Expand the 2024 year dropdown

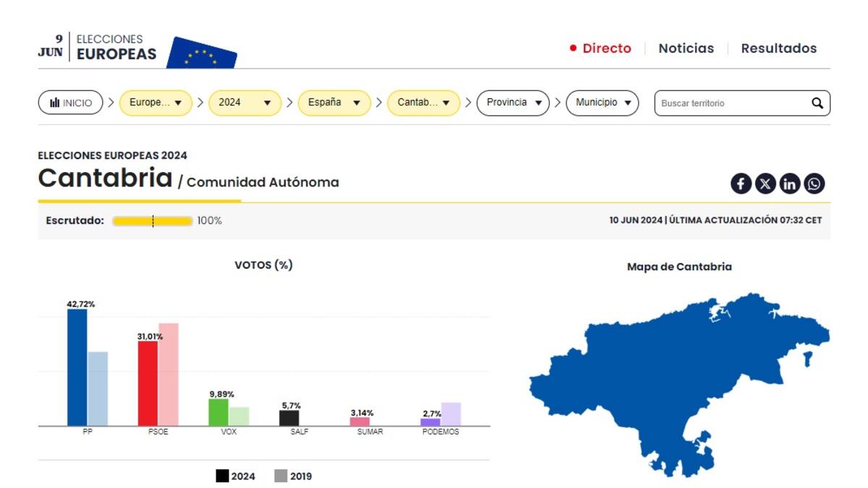point(244,103)
